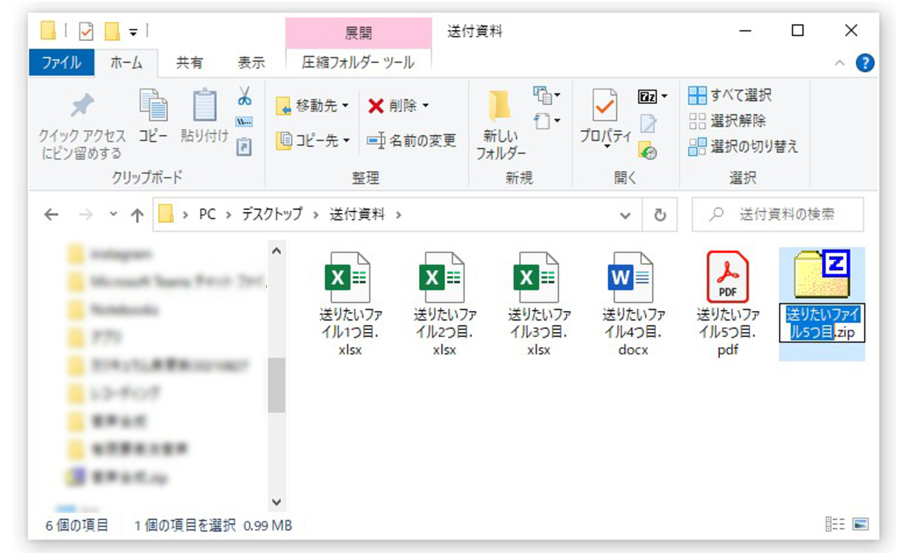Screen dimensions: 906x555
Task: Switch to the ホーム ribbon tab
Action: click(126, 62)
